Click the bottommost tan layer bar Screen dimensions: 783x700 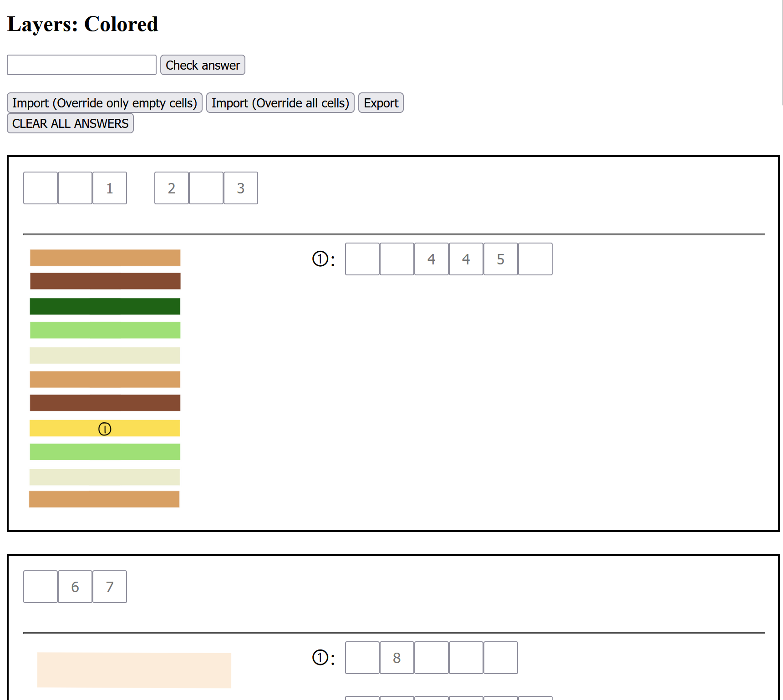[x=104, y=499]
